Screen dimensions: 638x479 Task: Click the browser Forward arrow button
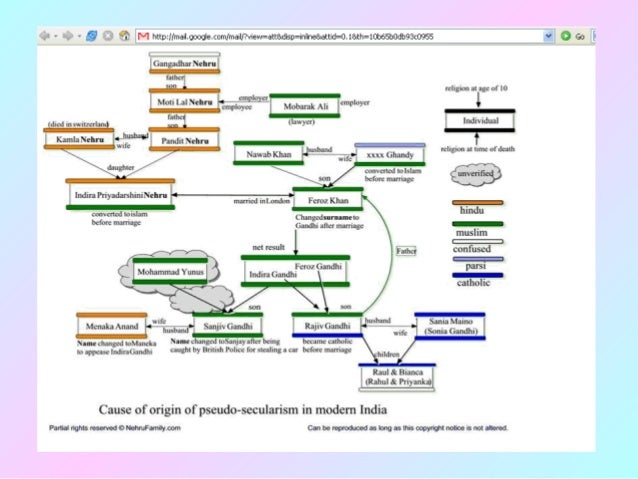(x=68, y=36)
